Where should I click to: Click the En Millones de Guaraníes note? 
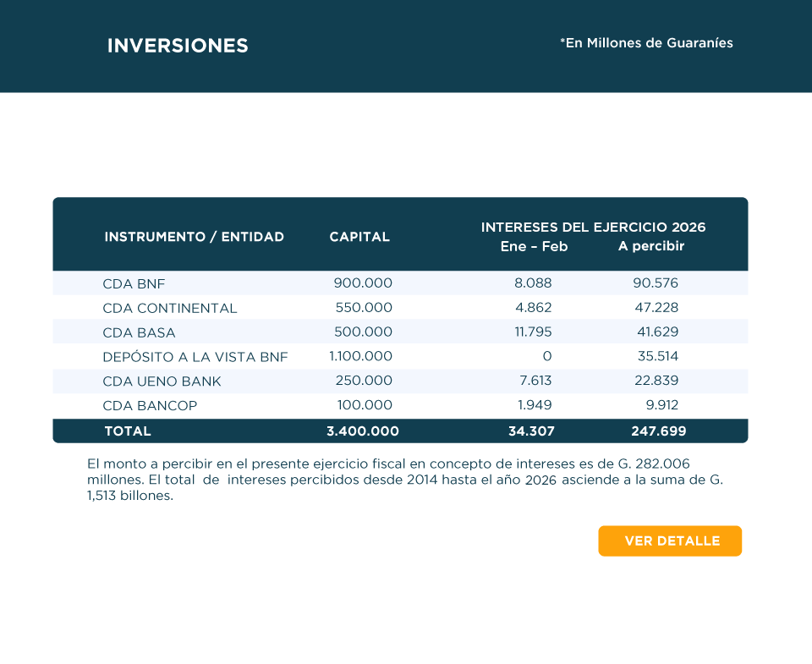coord(646,43)
